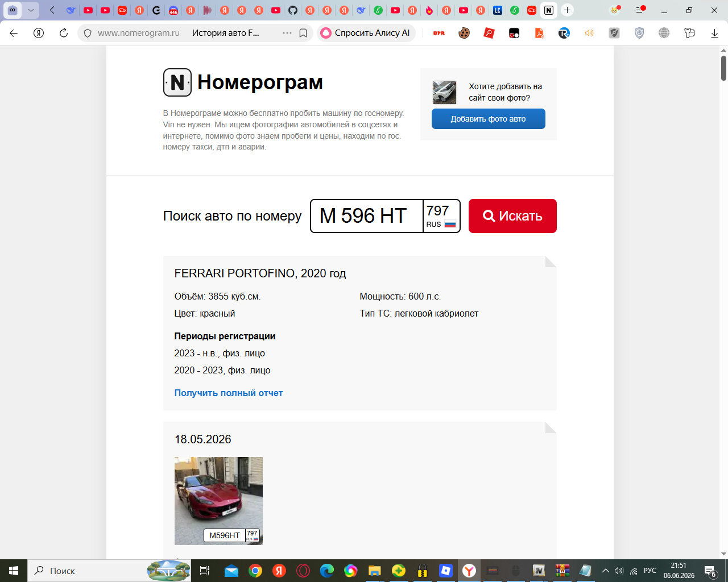Open the globe extension icon
This screenshot has height=582, width=728.
[664, 33]
